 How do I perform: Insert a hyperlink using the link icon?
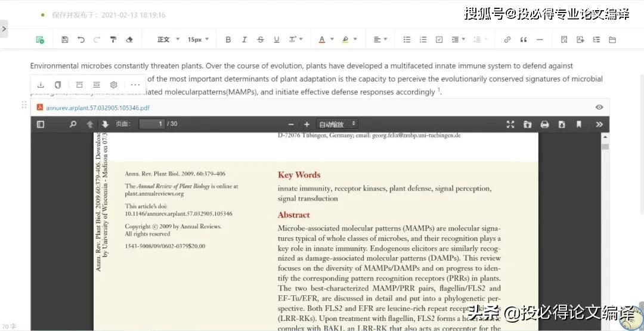[x=507, y=40]
